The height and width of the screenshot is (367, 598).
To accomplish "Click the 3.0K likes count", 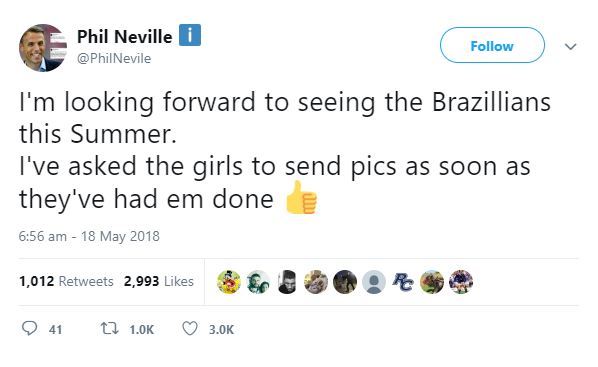I will click(x=221, y=330).
